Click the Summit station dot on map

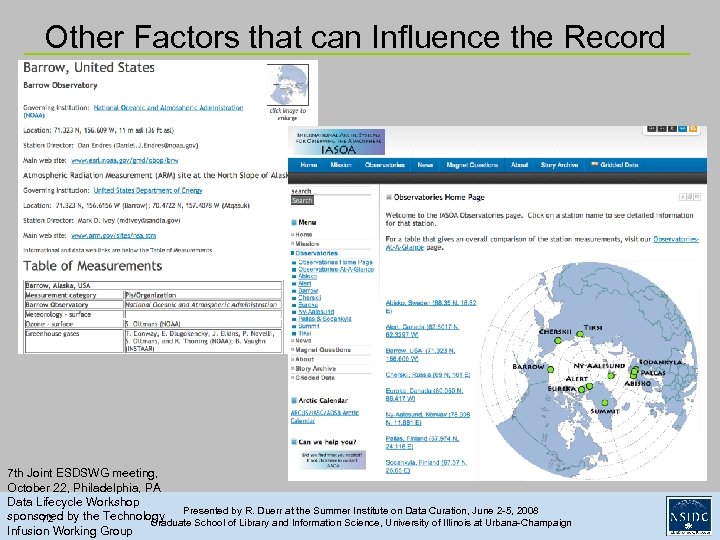[605, 403]
